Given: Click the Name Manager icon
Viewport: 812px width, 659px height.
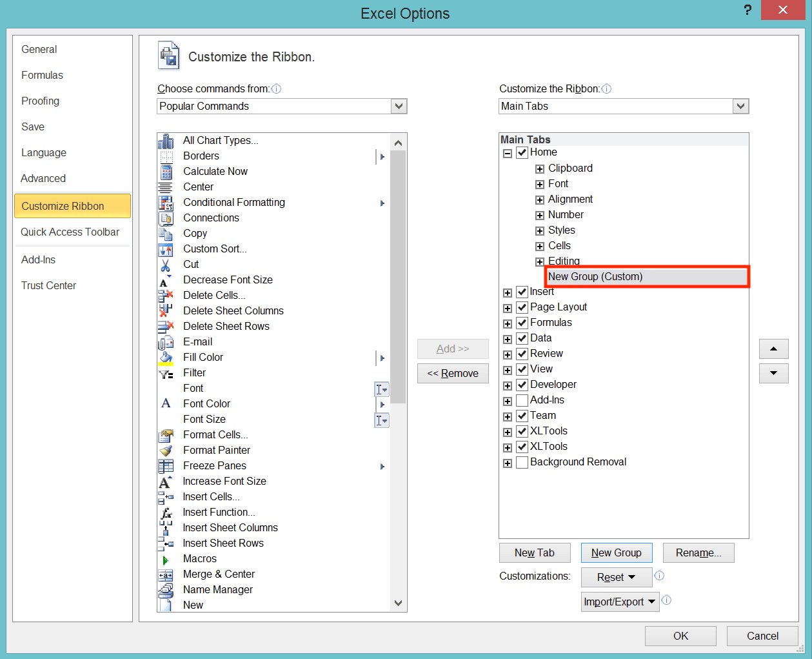Looking at the screenshot, I should coord(166,590).
